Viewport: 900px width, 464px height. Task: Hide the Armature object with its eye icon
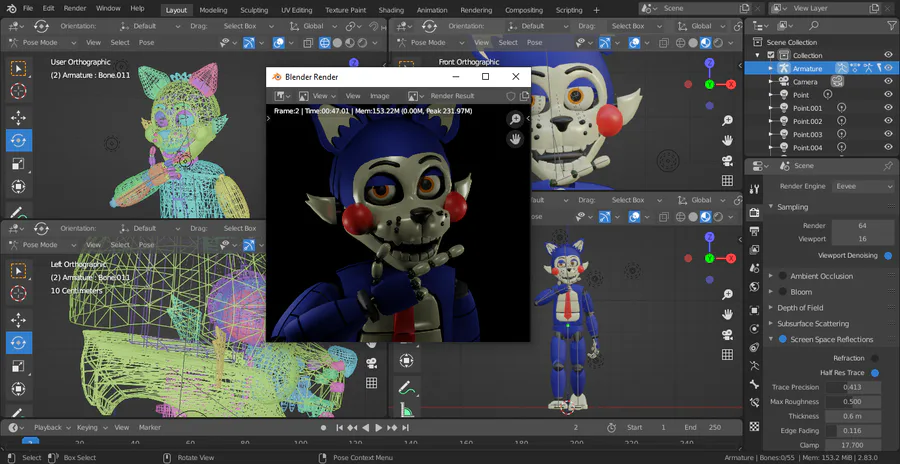point(888,68)
